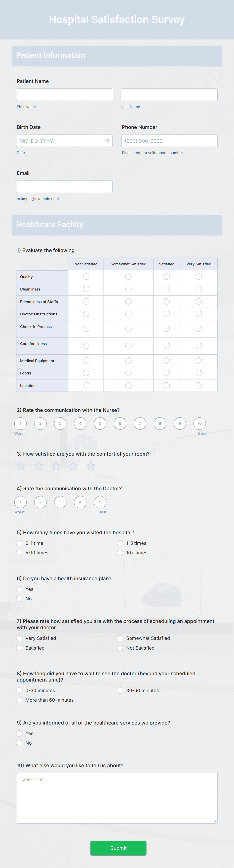The image size is (234, 868).
Task: Select the third star for room comfort
Action: [56, 466]
